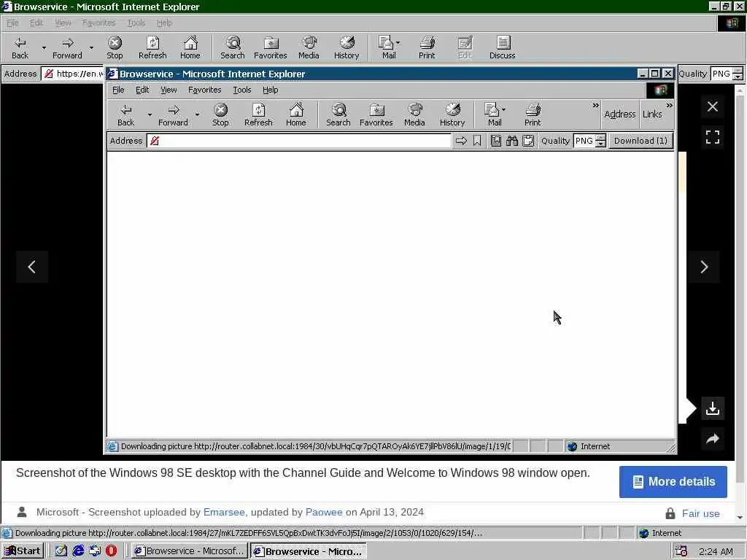The width and height of the screenshot is (747, 560).
Task: Click Search in the background window toolbar
Action: [233, 47]
